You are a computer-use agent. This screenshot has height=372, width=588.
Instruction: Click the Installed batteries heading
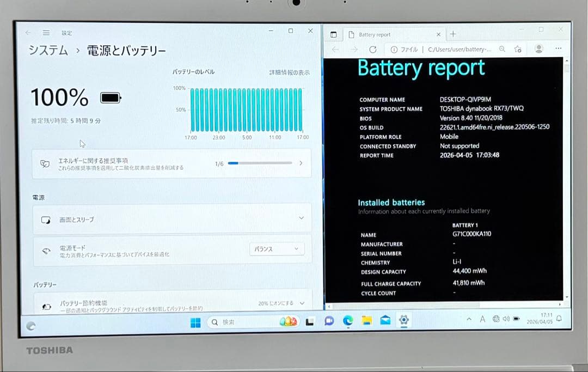391,203
